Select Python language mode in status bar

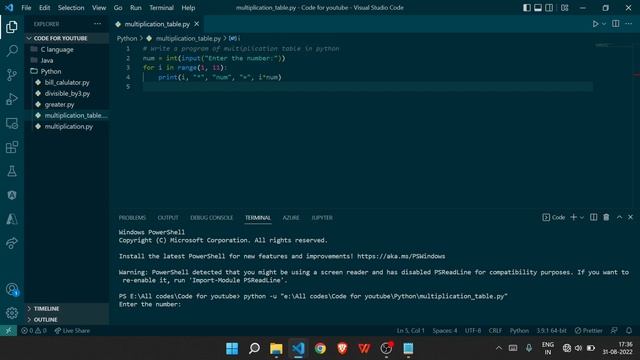click(519, 331)
